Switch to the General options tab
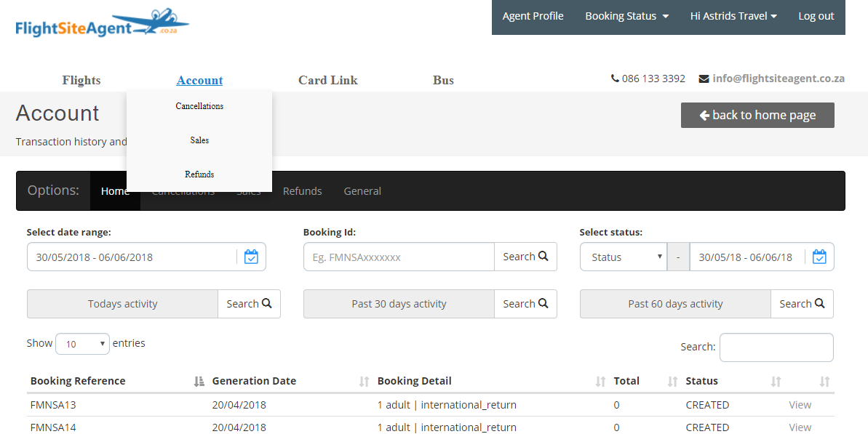The height and width of the screenshot is (434, 868). (x=362, y=191)
